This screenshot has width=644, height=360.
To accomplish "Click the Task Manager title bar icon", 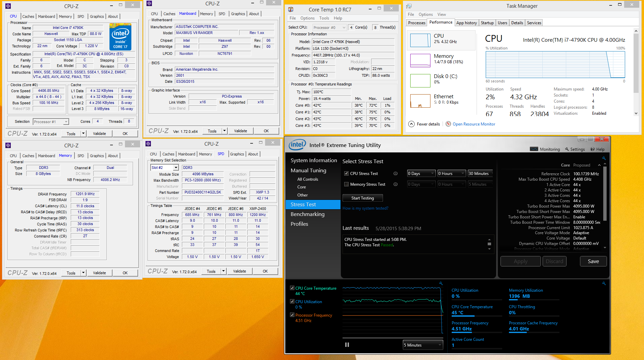I will pyautogui.click(x=409, y=6).
